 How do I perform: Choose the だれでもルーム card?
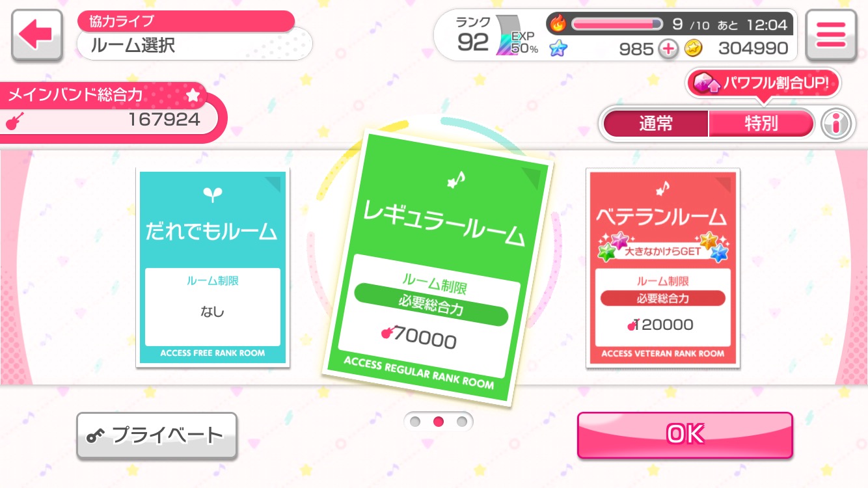213,267
